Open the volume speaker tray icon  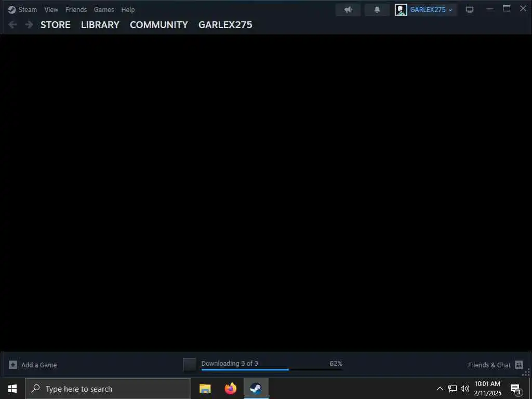pyautogui.click(x=465, y=389)
